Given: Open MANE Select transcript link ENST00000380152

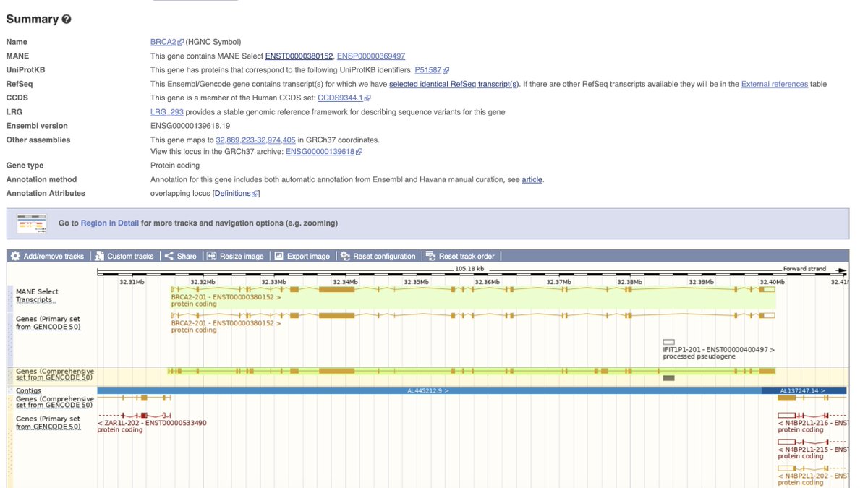Looking at the screenshot, I should coord(299,56).
